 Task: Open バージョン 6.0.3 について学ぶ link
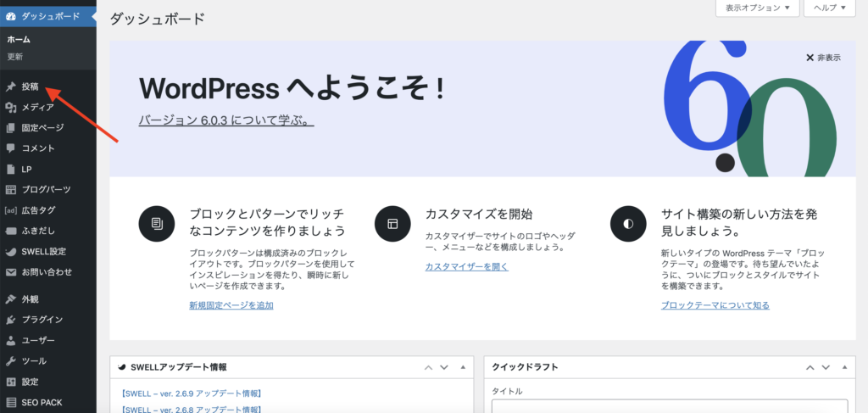tap(226, 120)
